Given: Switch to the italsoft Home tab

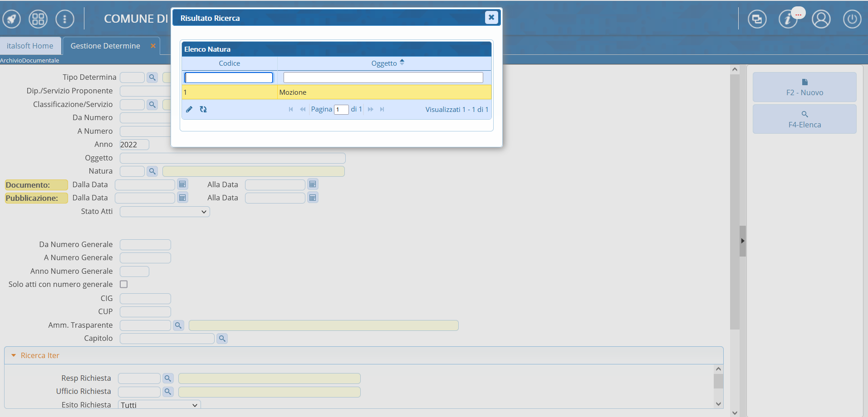Looking at the screenshot, I should [30, 46].
